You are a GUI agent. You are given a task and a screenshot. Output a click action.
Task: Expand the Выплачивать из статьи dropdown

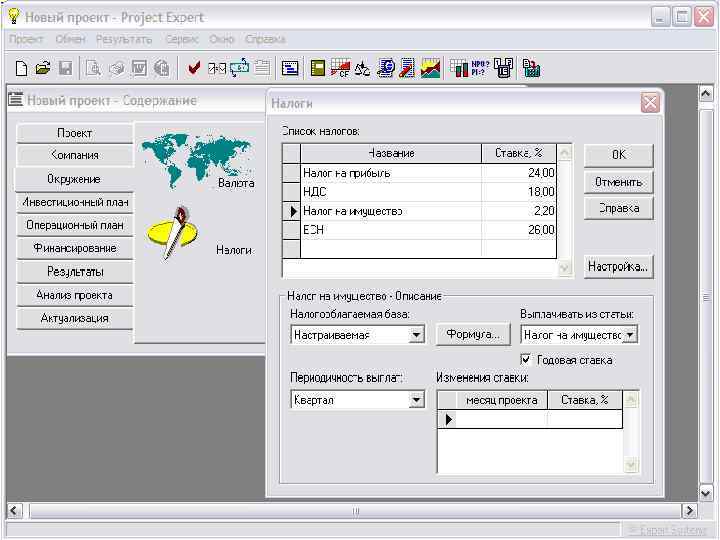tap(630, 335)
